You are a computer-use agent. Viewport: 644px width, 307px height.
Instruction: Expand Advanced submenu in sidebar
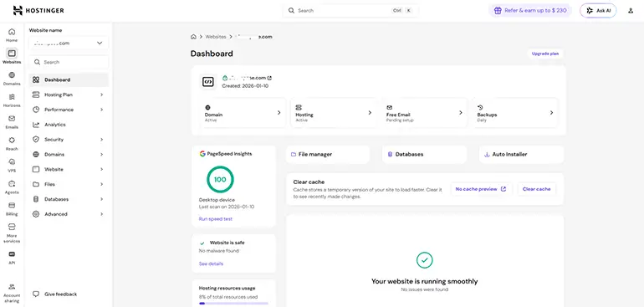point(69,214)
